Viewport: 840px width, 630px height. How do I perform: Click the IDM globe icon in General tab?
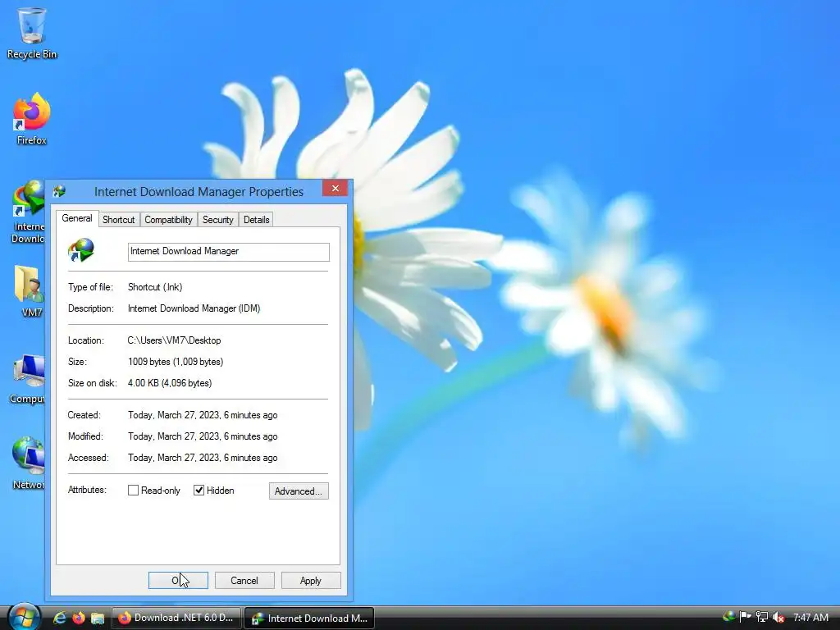click(x=81, y=250)
